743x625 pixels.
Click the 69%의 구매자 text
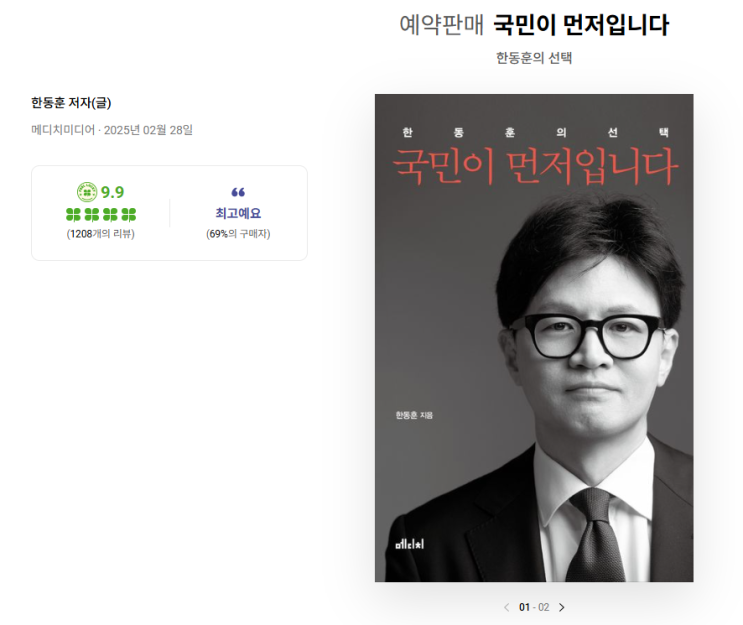pos(238,234)
